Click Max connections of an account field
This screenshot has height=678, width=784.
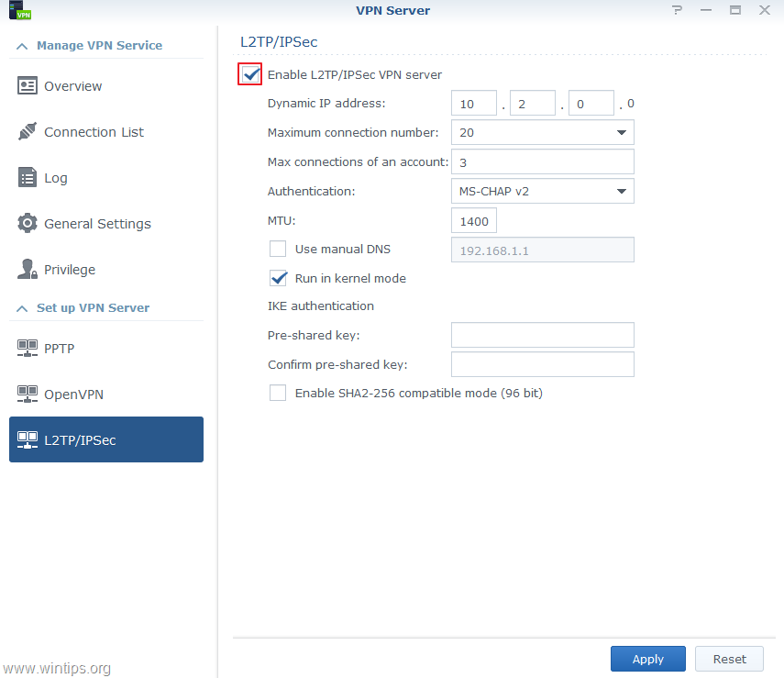(x=543, y=161)
